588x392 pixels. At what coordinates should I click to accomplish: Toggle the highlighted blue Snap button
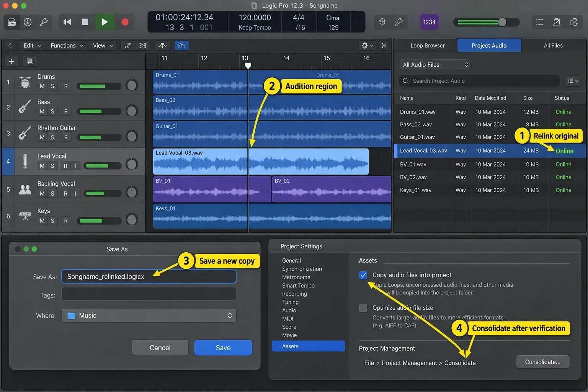(182, 46)
